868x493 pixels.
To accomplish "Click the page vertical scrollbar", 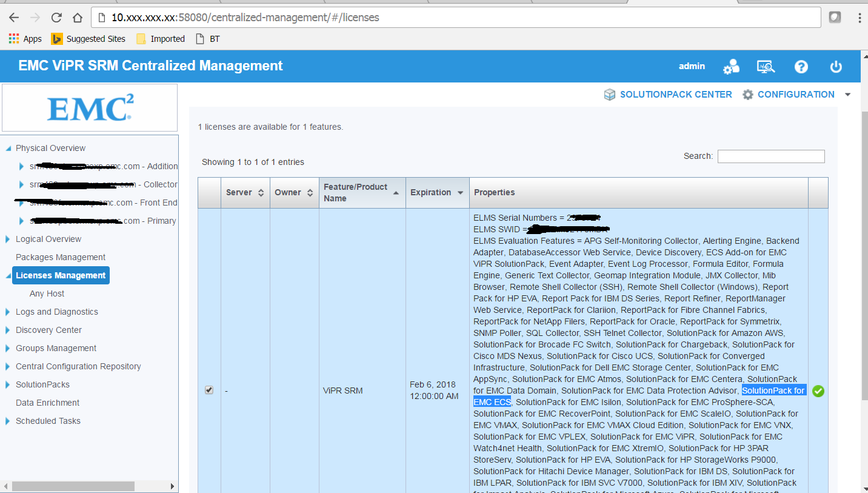I will 864,255.
